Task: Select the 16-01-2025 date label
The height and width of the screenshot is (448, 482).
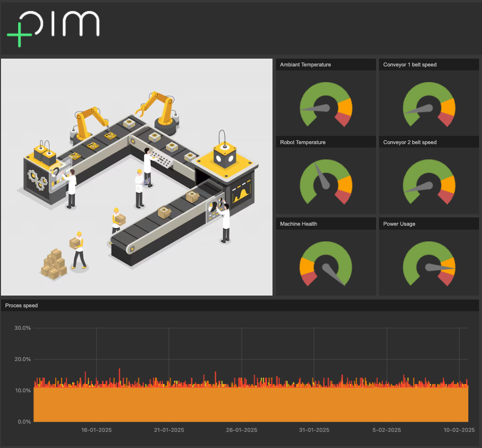Action: click(x=96, y=430)
